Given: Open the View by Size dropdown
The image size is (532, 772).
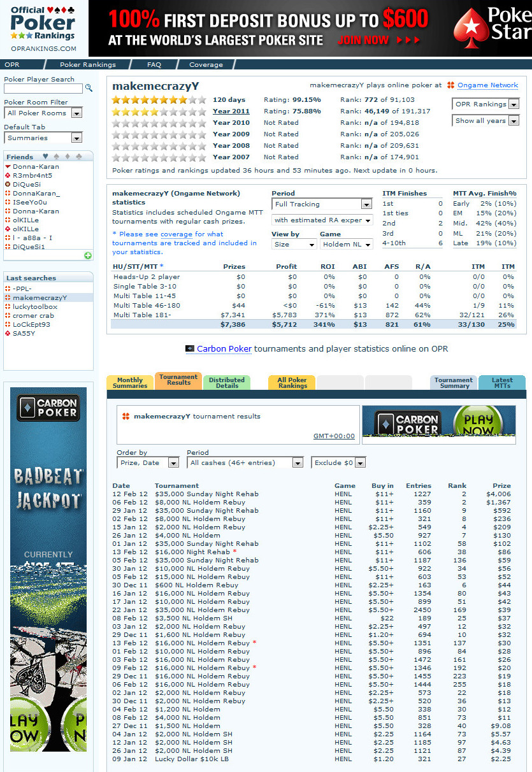Looking at the screenshot, I should click(294, 244).
